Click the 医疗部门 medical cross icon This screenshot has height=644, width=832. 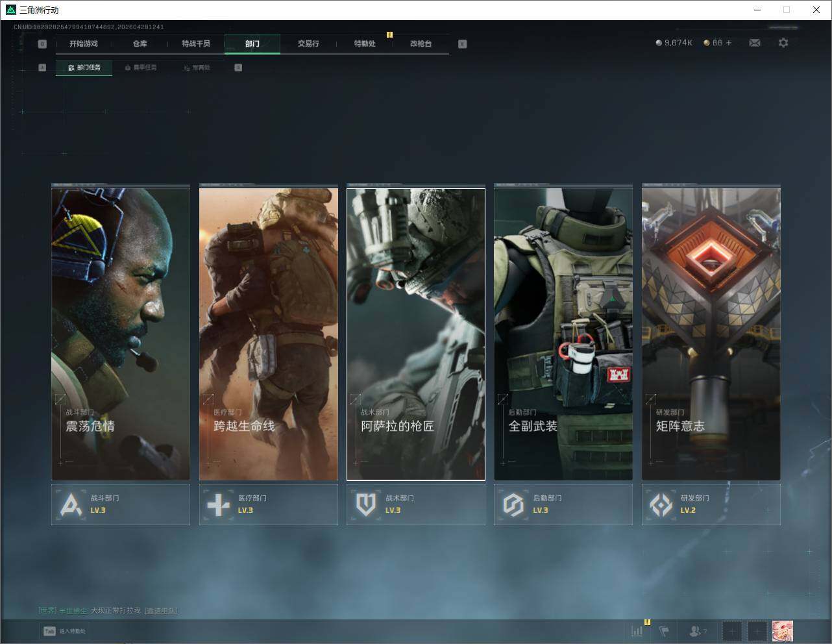pyautogui.click(x=218, y=504)
